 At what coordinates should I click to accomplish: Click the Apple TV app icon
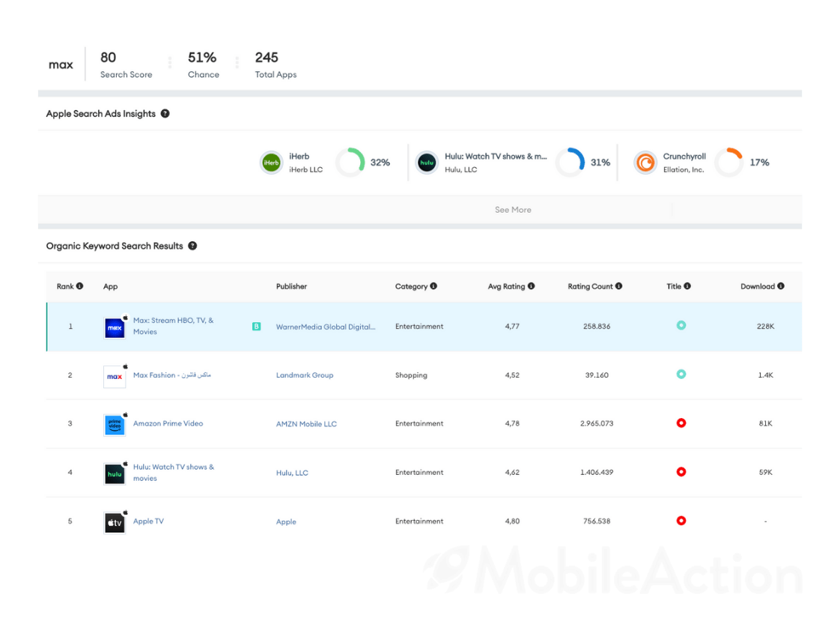click(115, 523)
